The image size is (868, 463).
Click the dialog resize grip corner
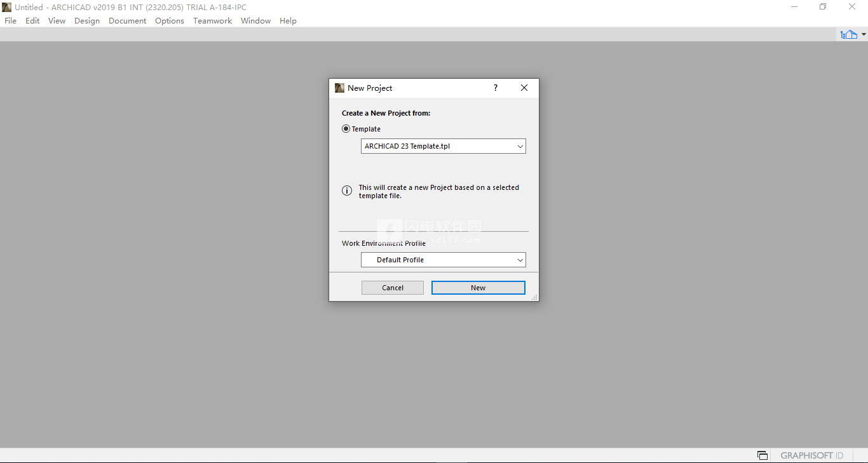tap(534, 297)
